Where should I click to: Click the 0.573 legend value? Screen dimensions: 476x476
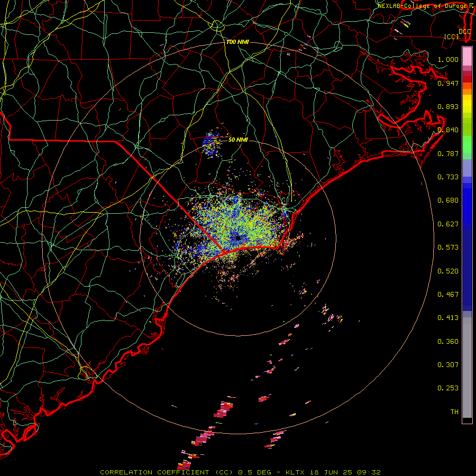pyautogui.click(x=448, y=248)
